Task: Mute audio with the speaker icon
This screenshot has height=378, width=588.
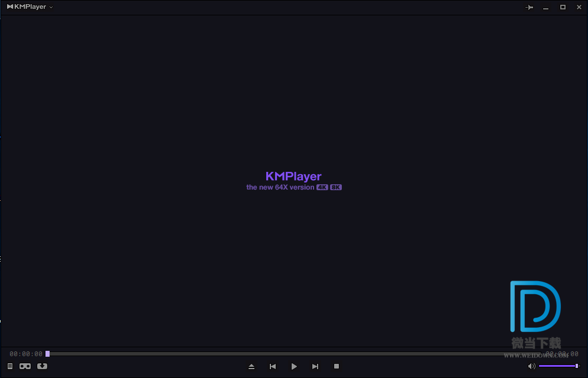Action: [x=531, y=366]
